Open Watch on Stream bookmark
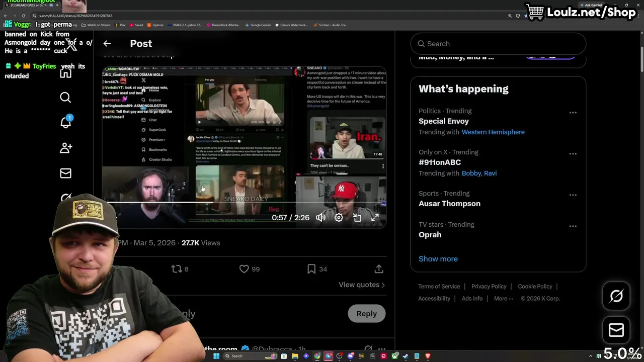Image resolution: width=644 pixels, height=362 pixels. coord(97,25)
